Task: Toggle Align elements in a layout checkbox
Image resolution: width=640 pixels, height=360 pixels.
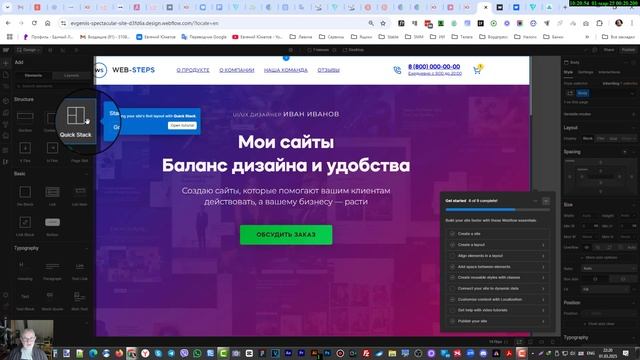Action: 452,256
